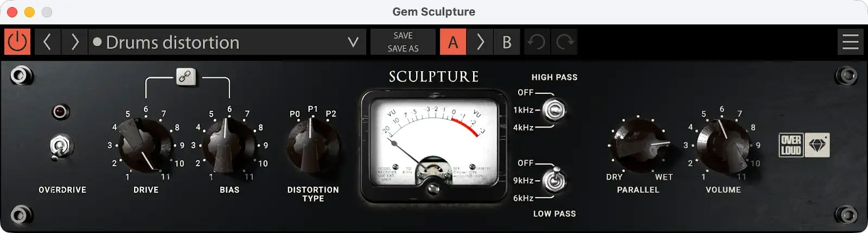This screenshot has width=868, height=233.
Task: Click the Overloud gem logo
Action: click(x=817, y=145)
